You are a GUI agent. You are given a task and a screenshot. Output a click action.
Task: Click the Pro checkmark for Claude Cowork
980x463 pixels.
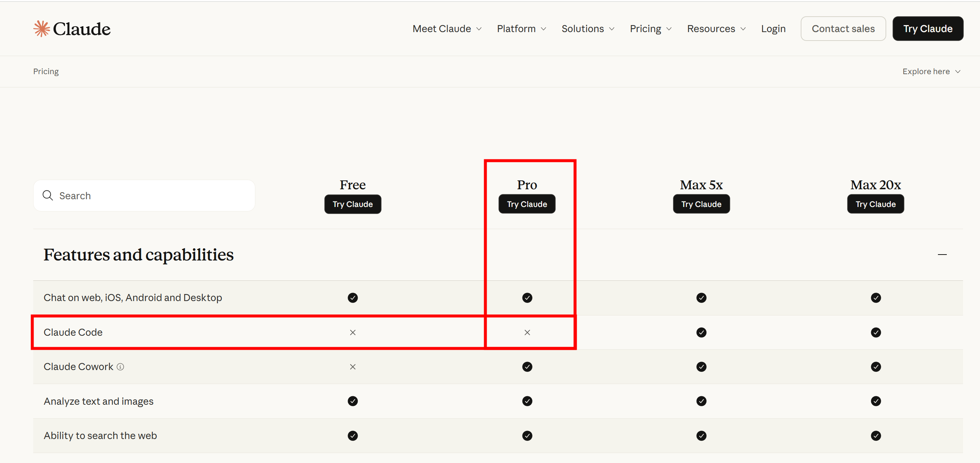click(x=527, y=367)
